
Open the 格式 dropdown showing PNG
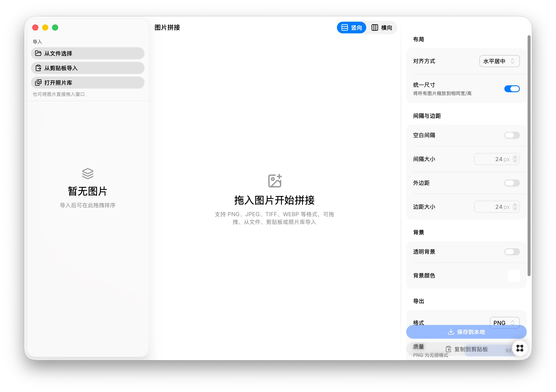[x=505, y=323]
